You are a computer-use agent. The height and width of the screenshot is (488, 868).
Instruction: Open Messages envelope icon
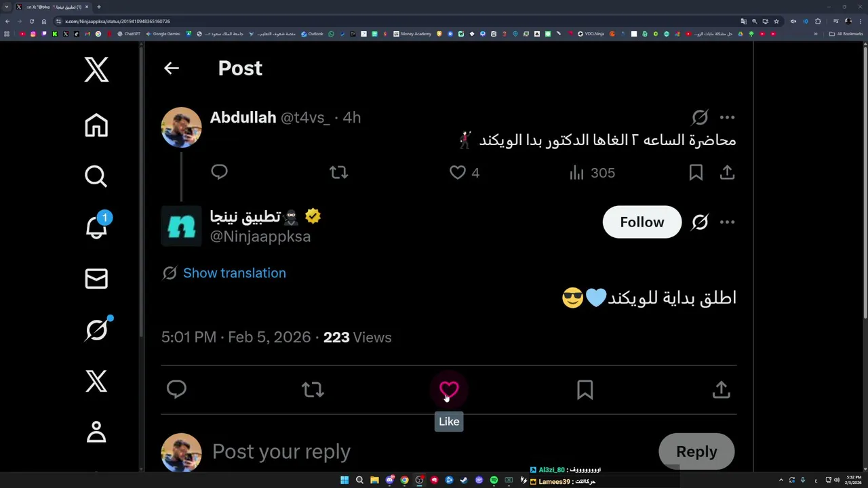[x=96, y=279]
